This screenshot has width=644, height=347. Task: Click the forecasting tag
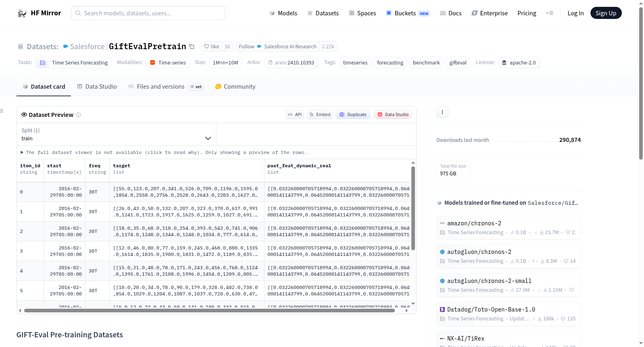[x=390, y=63]
